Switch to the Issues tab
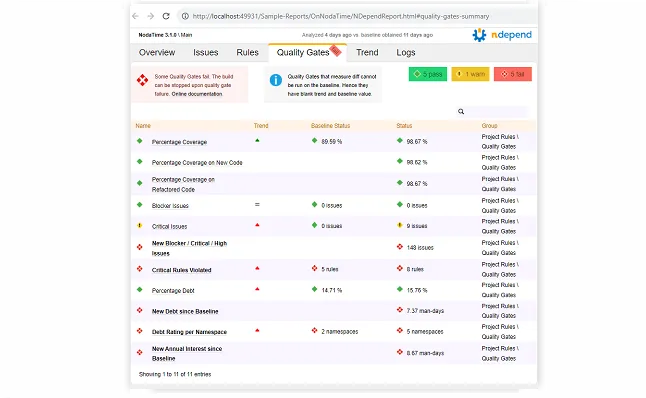The height and width of the screenshot is (398, 646). pos(206,53)
